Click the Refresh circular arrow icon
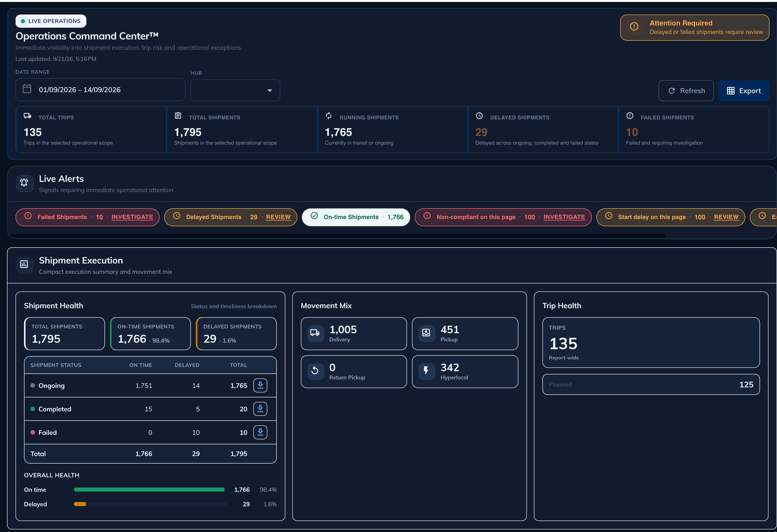The height and width of the screenshot is (532, 777). 671,91
